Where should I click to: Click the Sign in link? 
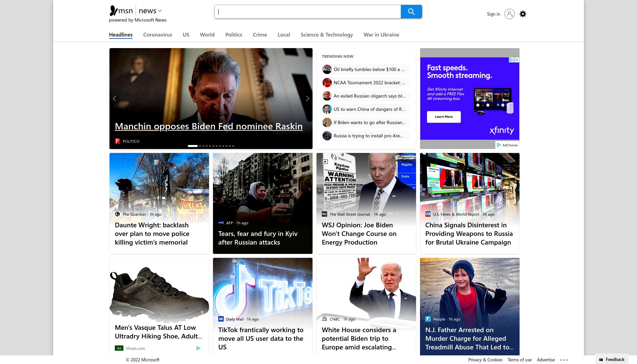point(493,14)
